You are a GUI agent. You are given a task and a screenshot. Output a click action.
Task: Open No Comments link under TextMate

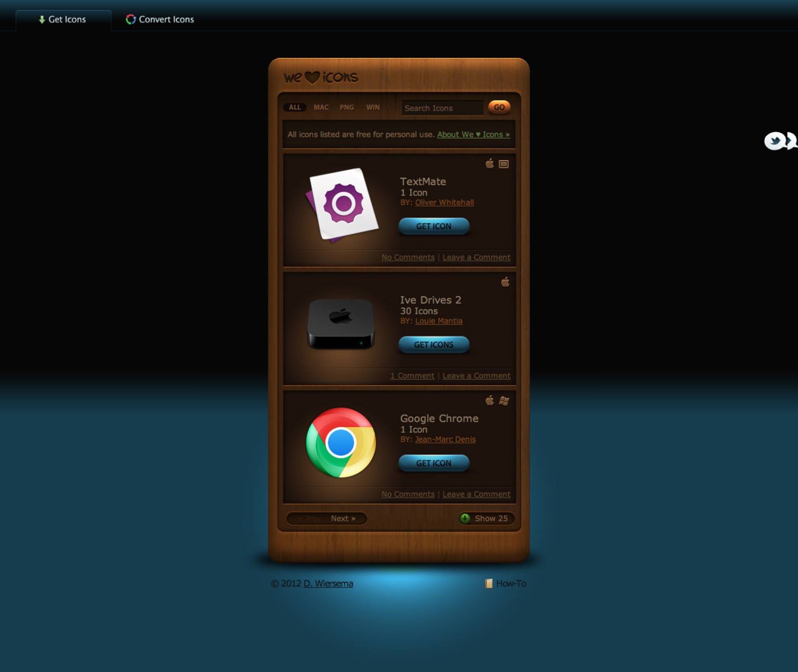[408, 257]
